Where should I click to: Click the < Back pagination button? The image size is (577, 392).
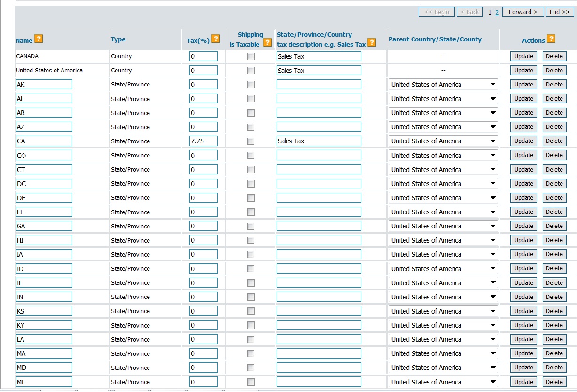pos(469,12)
